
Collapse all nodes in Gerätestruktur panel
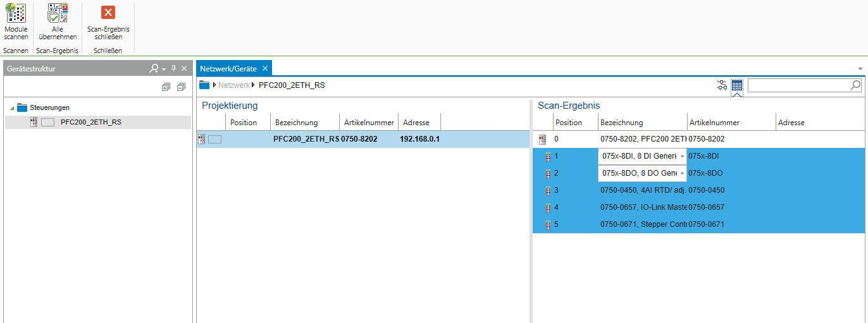(x=181, y=87)
